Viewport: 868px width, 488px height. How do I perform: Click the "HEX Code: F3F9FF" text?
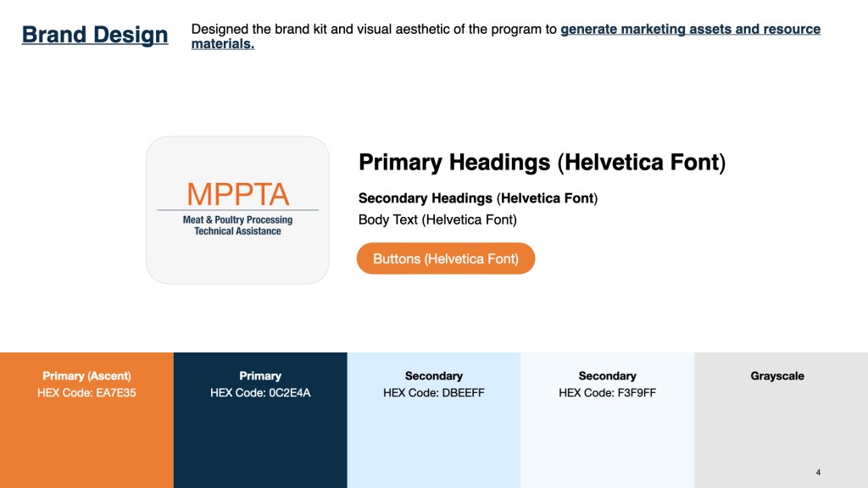(607, 393)
